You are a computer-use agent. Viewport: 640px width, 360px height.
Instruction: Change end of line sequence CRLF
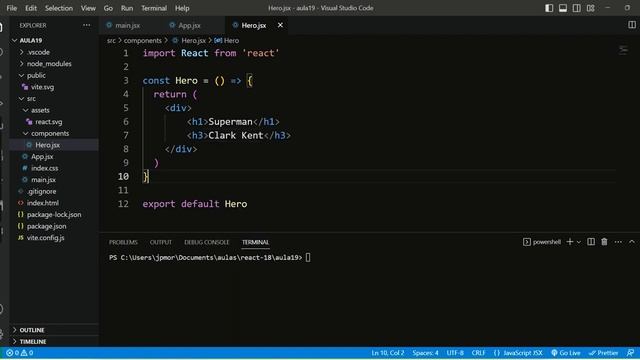[x=478, y=353]
